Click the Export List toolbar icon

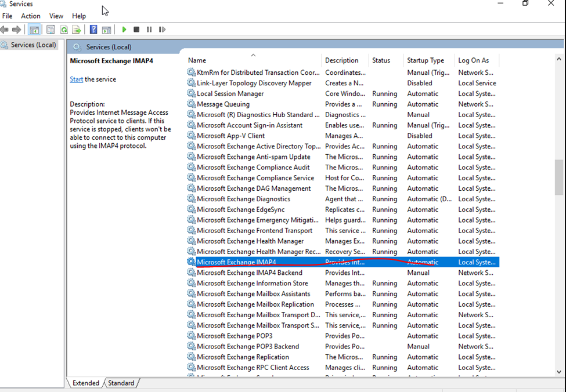tap(76, 30)
